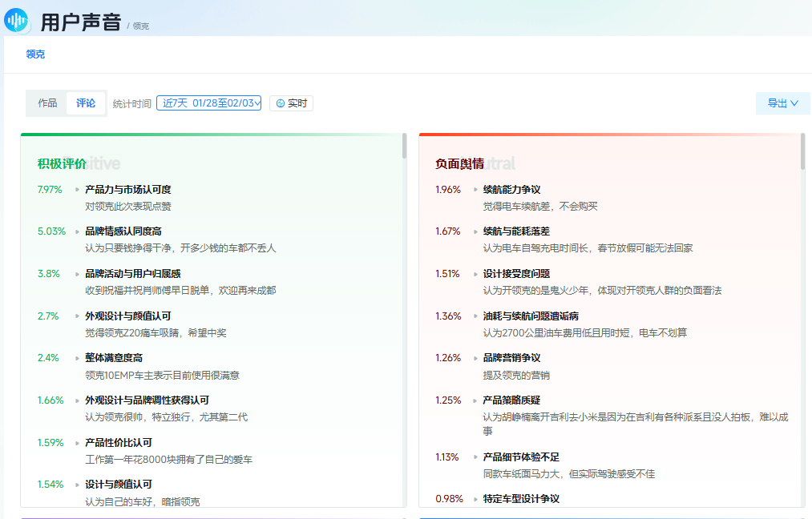This screenshot has height=519, width=812.
Task: Click the 7.97% percentage value
Action: pyautogui.click(x=48, y=190)
